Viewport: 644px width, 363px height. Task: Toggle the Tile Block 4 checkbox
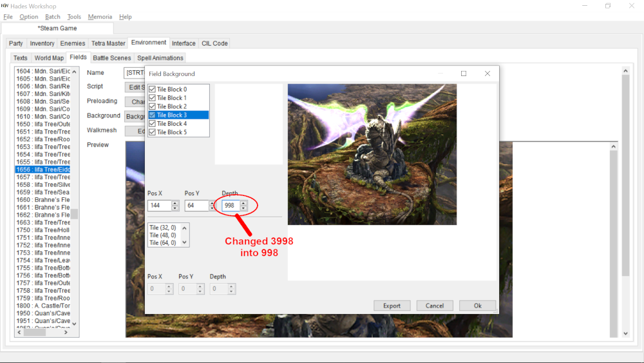click(153, 124)
